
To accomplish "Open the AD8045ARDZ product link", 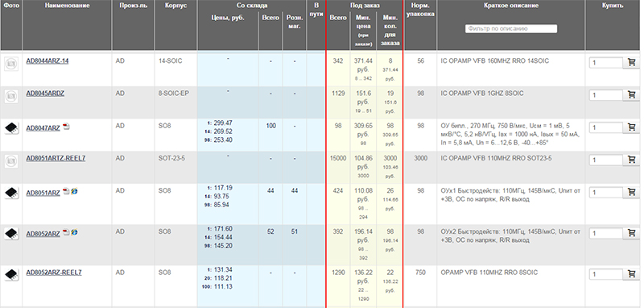I will (45, 94).
